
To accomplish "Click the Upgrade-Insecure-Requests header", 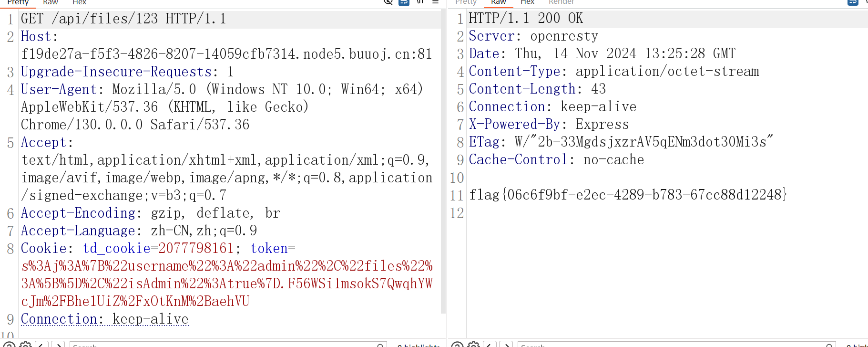I will point(127,72).
